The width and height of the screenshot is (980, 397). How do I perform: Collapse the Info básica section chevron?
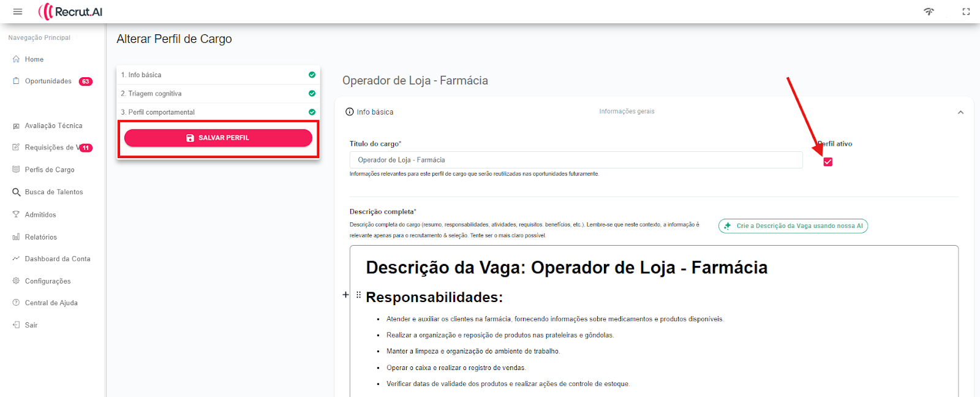click(960, 112)
